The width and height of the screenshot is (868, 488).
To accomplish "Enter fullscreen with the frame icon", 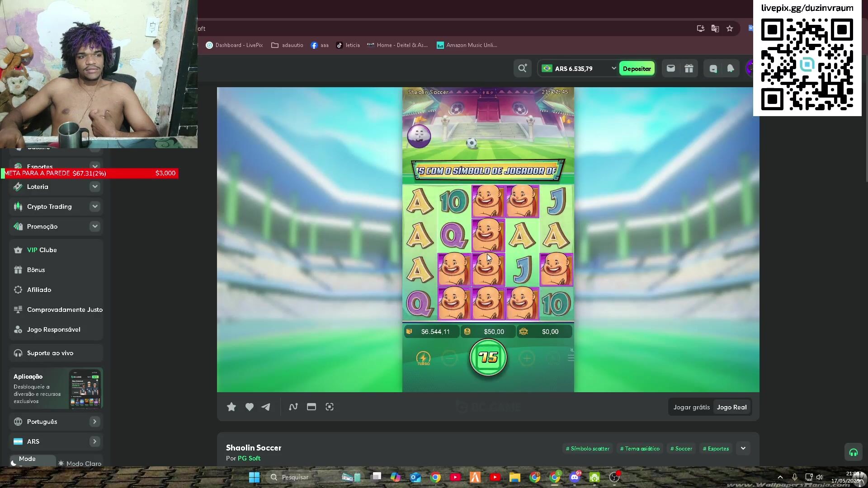I will pos(330,407).
